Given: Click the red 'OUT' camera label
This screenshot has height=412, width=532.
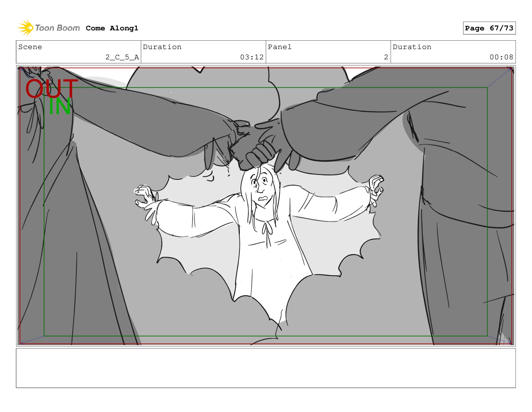Looking at the screenshot, I should pos(52,89).
